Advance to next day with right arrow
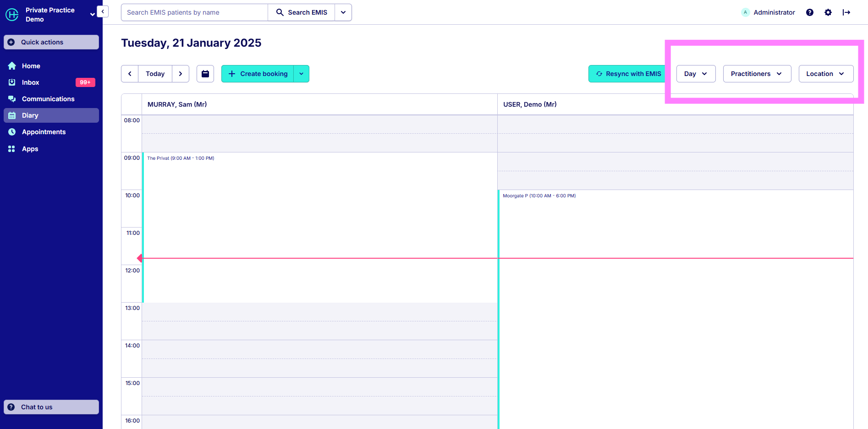 click(x=181, y=74)
